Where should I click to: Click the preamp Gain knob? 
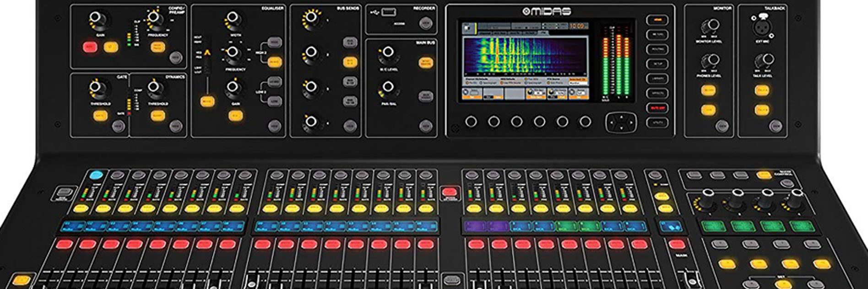(96, 19)
